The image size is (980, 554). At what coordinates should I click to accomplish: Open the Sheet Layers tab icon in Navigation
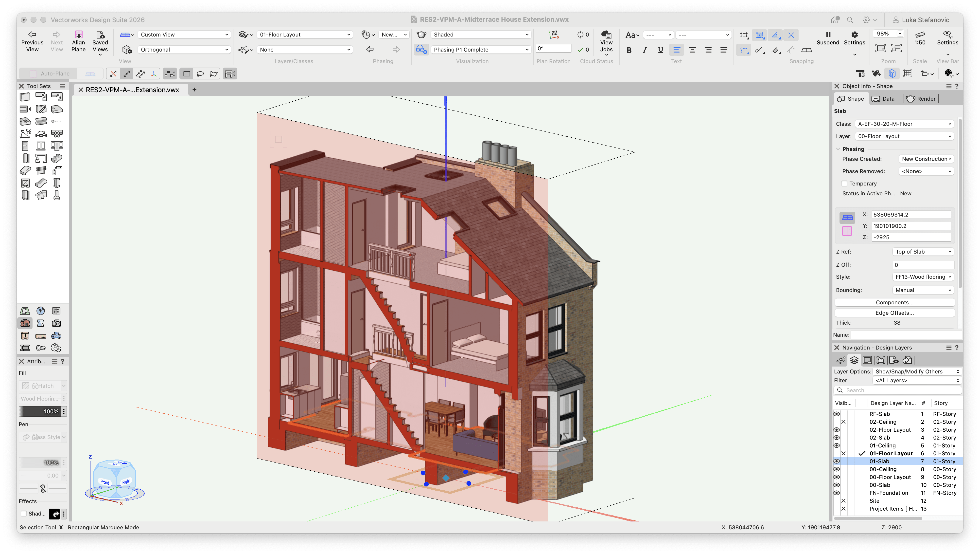[867, 360]
